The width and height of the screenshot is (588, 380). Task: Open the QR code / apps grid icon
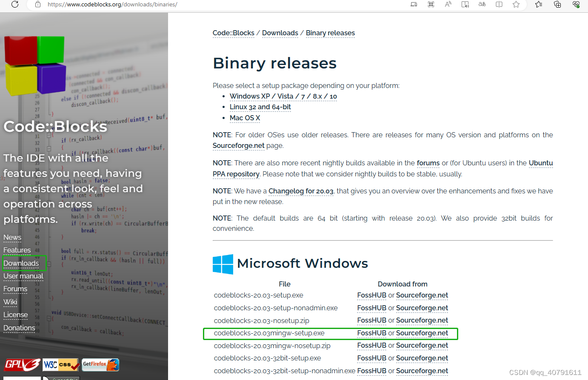[431, 4]
